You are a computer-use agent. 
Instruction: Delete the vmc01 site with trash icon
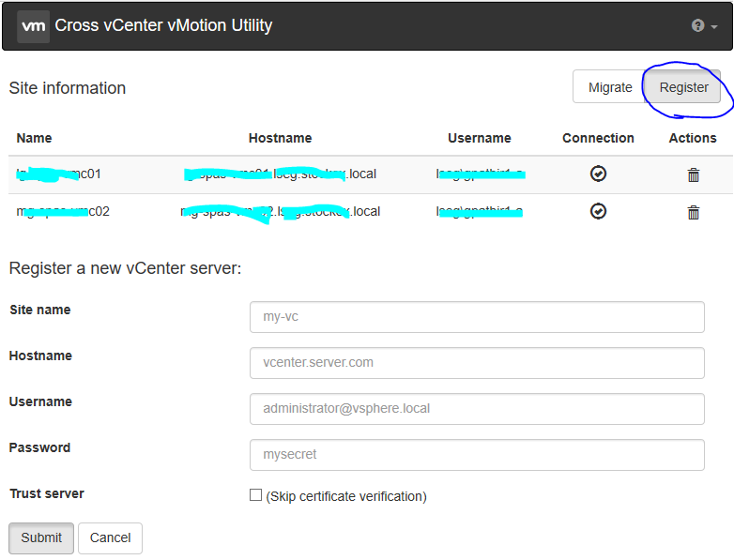click(693, 174)
